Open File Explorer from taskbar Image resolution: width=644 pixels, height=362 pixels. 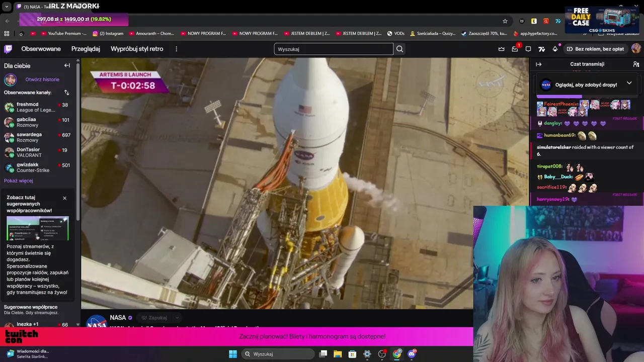tap(338, 354)
